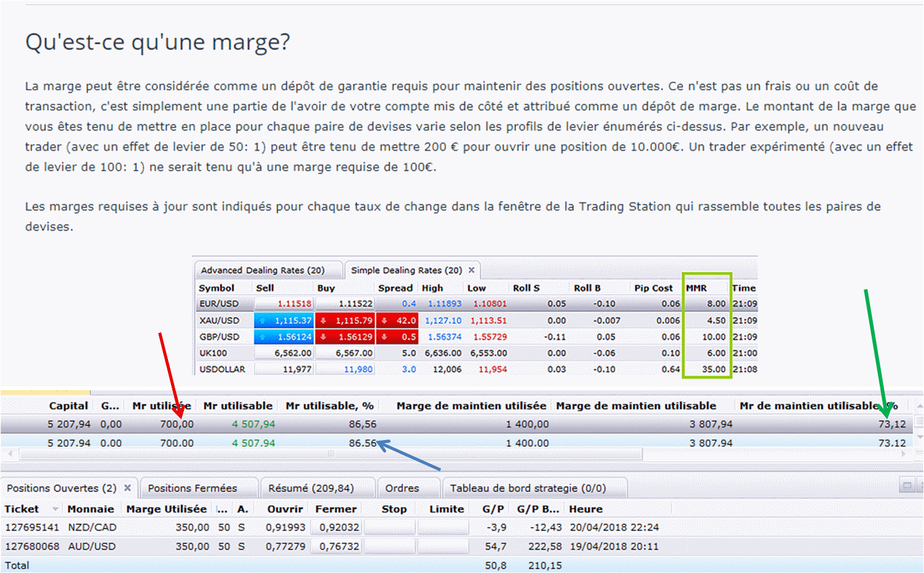
Task: Select the GBP/USD symbol
Action: pos(219,337)
